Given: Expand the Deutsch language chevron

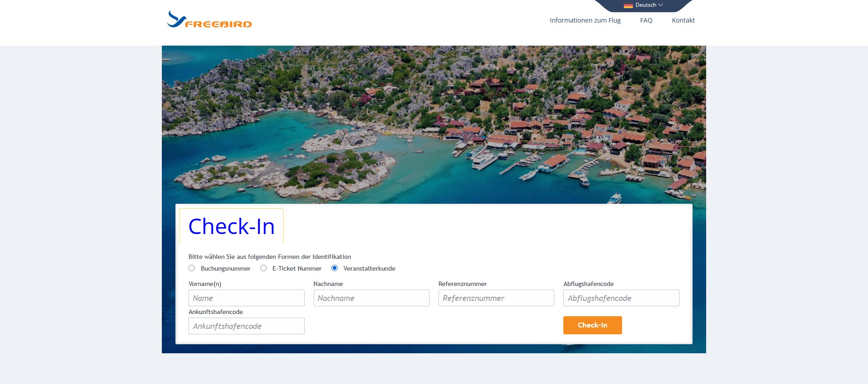Looking at the screenshot, I should (x=660, y=5).
